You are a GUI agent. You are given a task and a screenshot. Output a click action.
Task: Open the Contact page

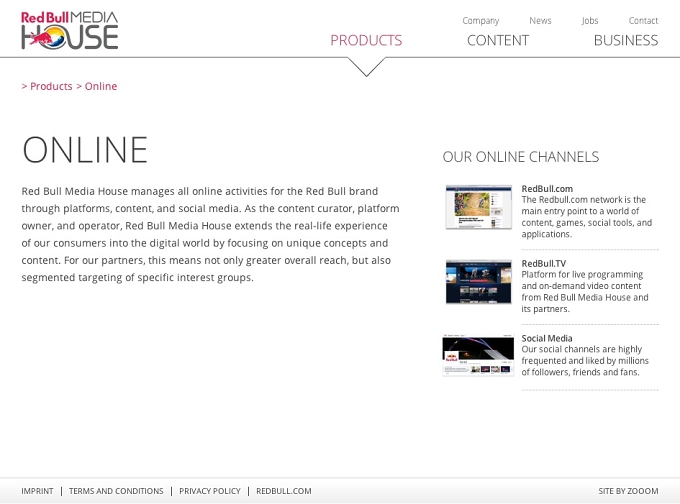click(643, 20)
